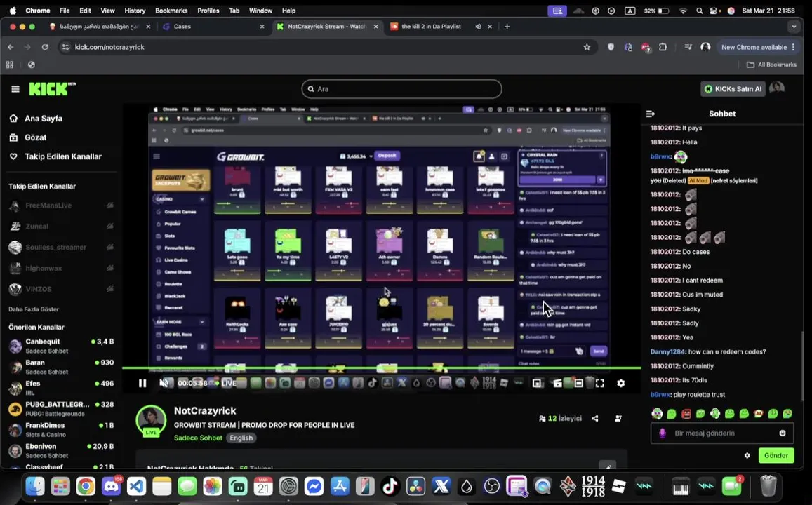The height and width of the screenshot is (505, 812).
Task: Open recommended channel Efes
Action: tap(61, 388)
